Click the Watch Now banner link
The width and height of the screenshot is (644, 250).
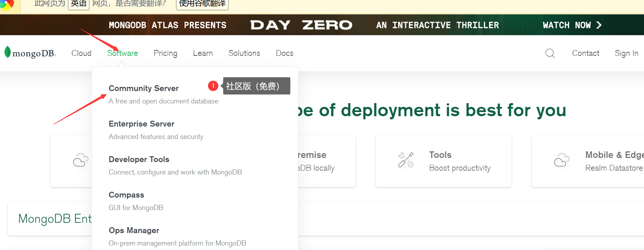click(x=572, y=25)
